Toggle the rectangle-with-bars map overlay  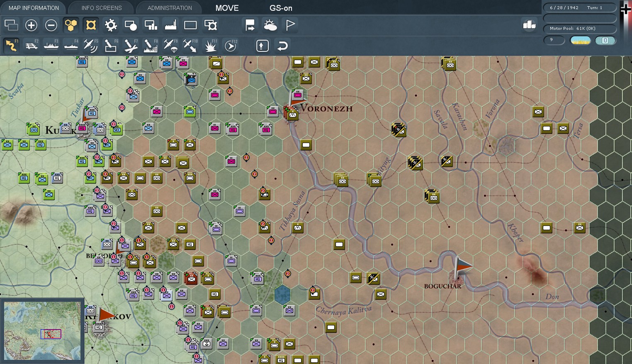[x=151, y=25]
